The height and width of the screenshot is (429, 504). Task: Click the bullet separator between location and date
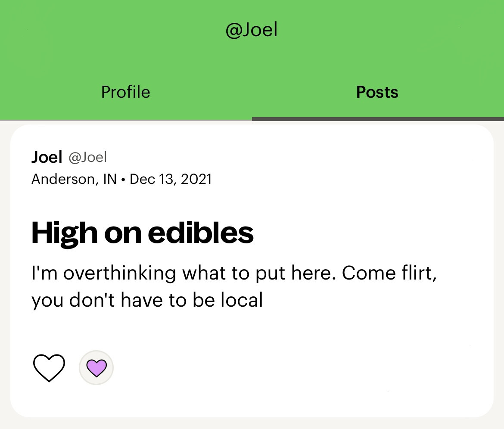coord(123,180)
